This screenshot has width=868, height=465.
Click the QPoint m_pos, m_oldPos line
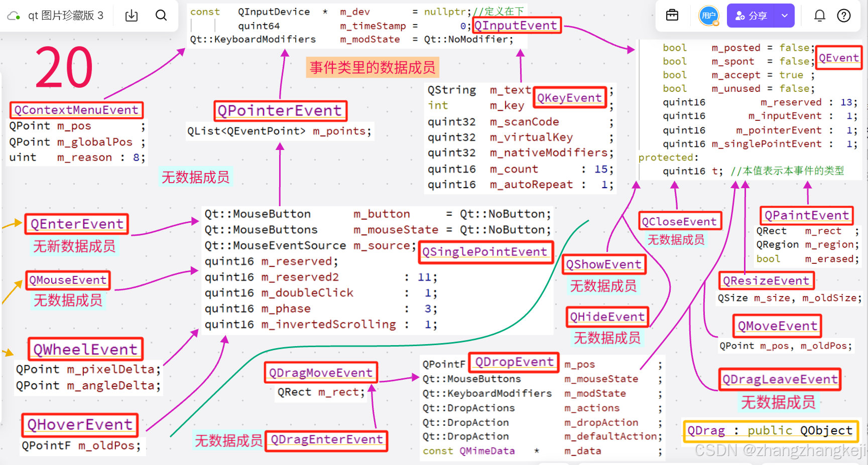pos(786,346)
